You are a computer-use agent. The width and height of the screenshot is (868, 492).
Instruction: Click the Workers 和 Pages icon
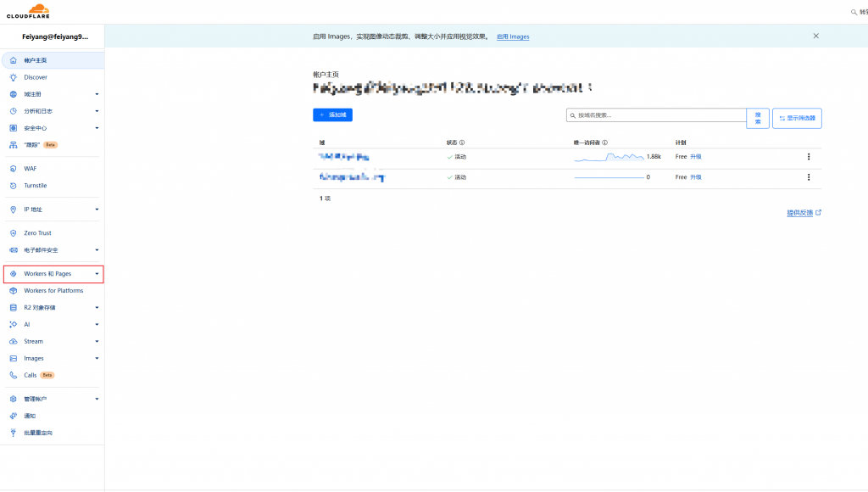[14, 274]
